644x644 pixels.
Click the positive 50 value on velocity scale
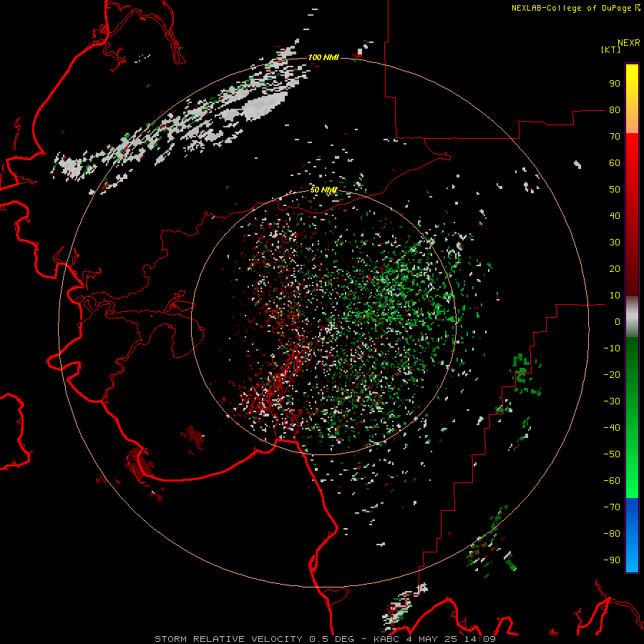615,190
